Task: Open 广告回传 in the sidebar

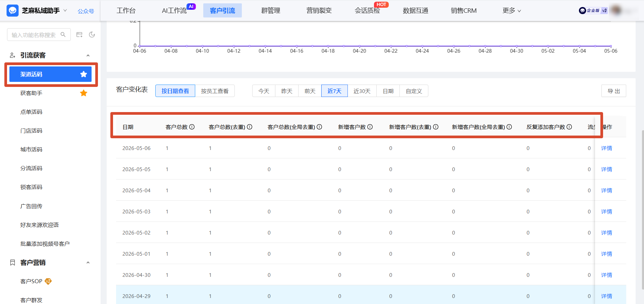Action: (x=31, y=206)
